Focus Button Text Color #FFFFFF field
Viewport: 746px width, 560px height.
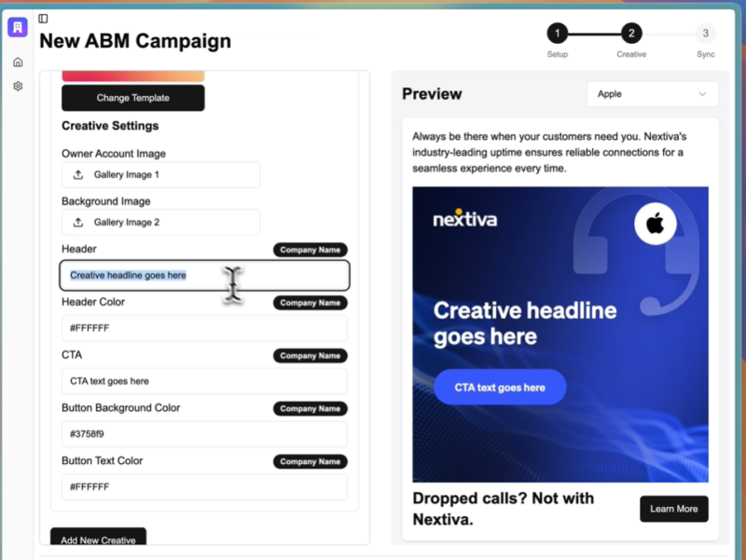[x=204, y=486]
